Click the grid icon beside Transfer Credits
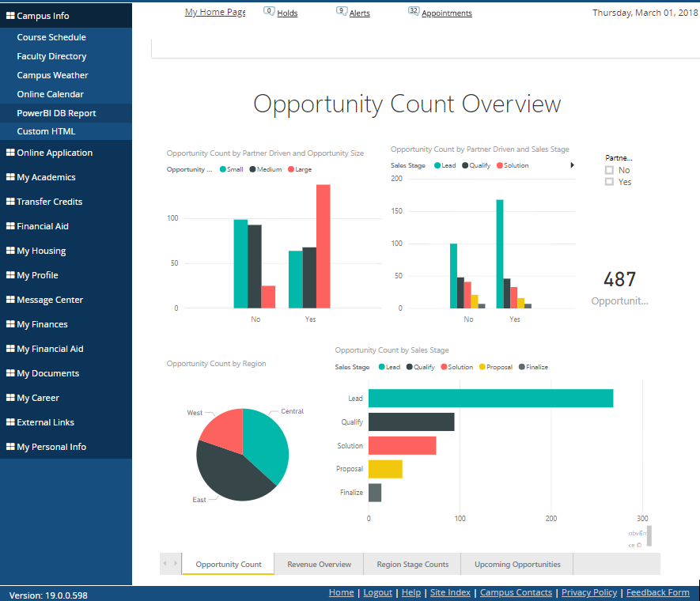This screenshot has width=700, height=601. coord(10,202)
